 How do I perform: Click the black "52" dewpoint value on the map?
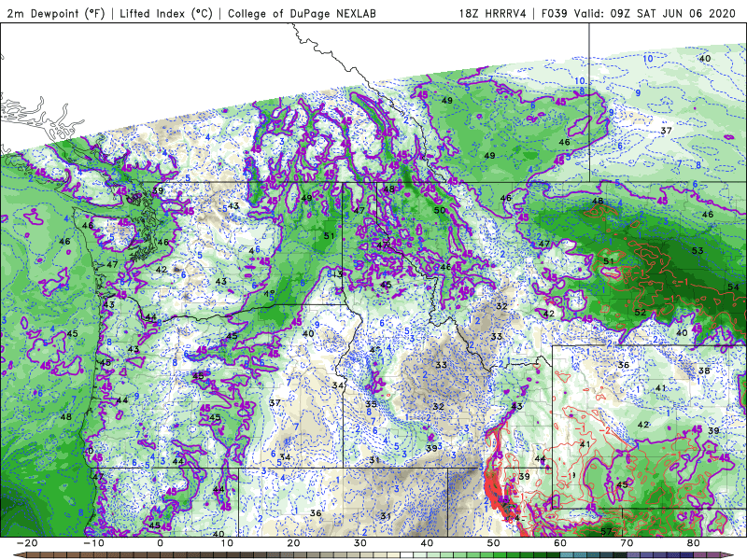tap(641, 313)
